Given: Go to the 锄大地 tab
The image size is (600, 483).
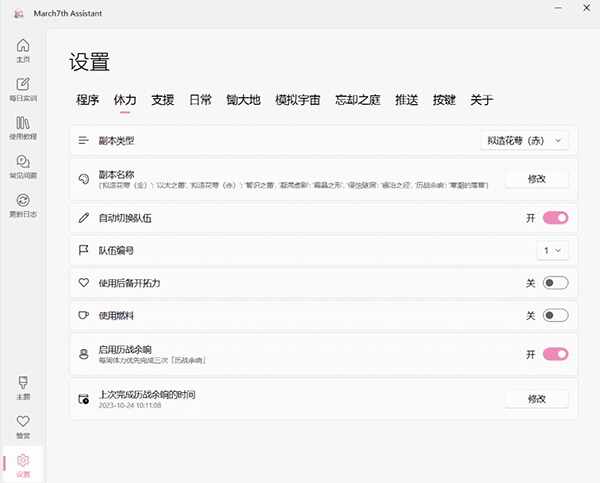Looking at the screenshot, I should [x=243, y=100].
